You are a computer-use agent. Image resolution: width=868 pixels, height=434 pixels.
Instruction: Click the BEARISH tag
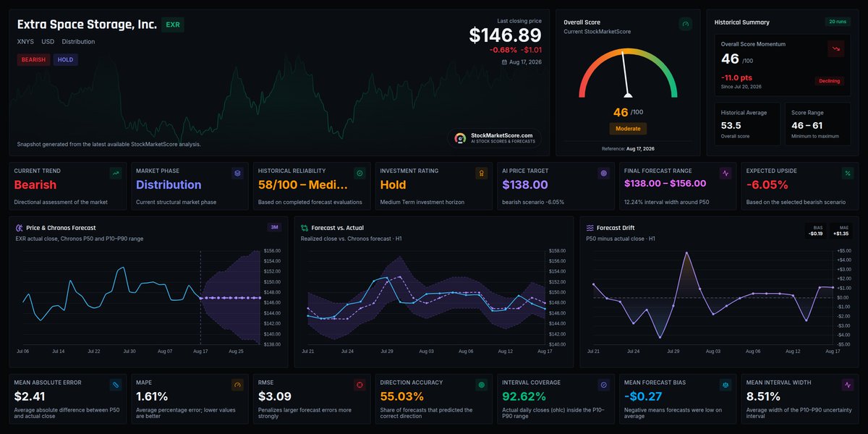(33, 60)
